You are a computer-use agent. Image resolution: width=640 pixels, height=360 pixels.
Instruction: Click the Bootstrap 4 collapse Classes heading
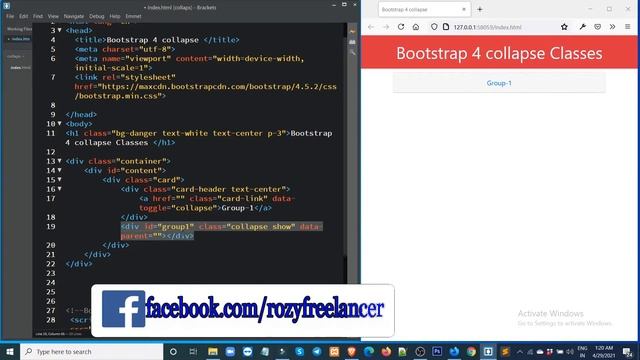[x=499, y=53]
